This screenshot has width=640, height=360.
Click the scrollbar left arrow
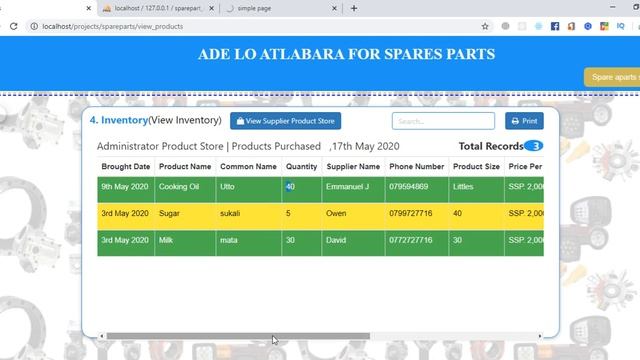tap(102, 336)
